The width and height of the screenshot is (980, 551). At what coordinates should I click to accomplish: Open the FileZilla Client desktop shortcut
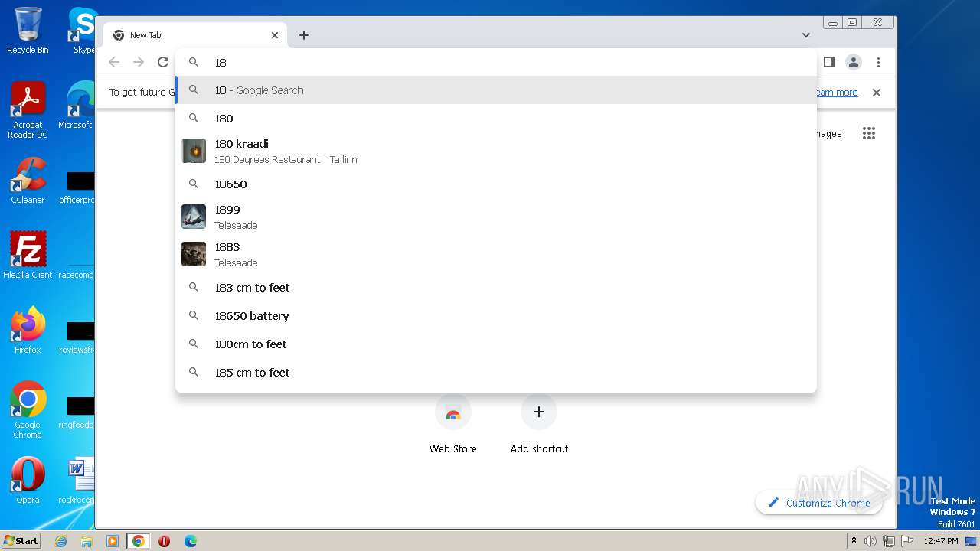click(x=28, y=255)
